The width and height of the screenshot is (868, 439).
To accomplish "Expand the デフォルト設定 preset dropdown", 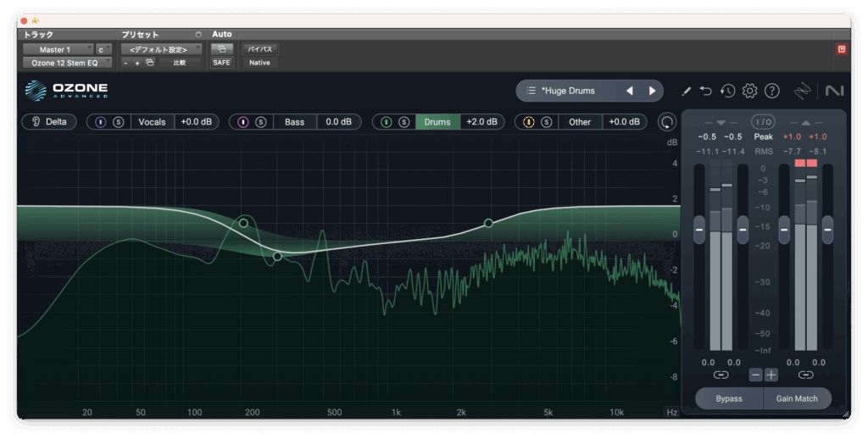I will 161,50.
